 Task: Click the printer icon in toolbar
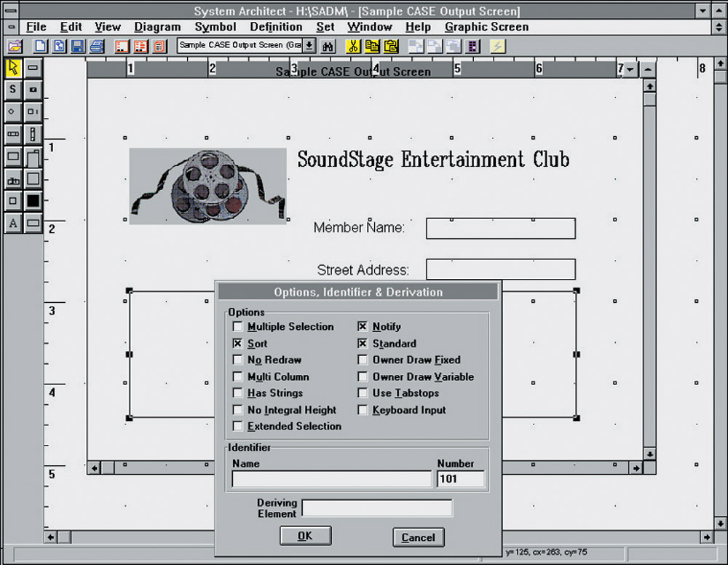96,46
